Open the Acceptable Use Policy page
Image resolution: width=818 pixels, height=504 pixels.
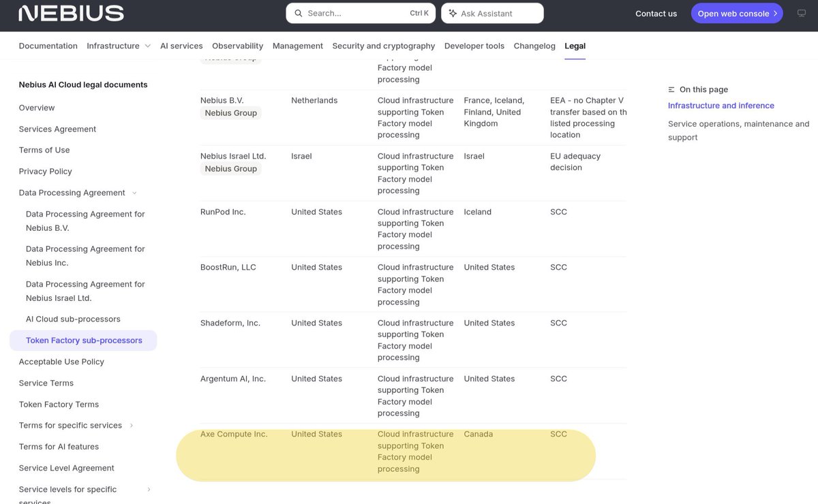61,362
